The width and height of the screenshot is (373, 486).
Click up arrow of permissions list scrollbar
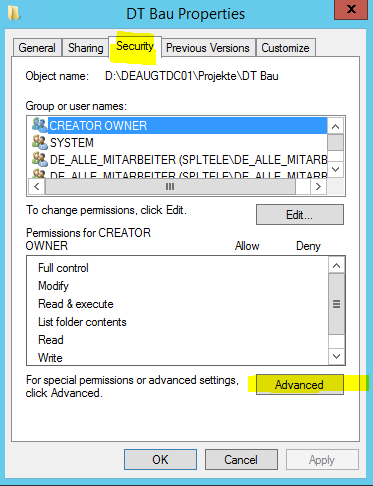[x=336, y=265]
